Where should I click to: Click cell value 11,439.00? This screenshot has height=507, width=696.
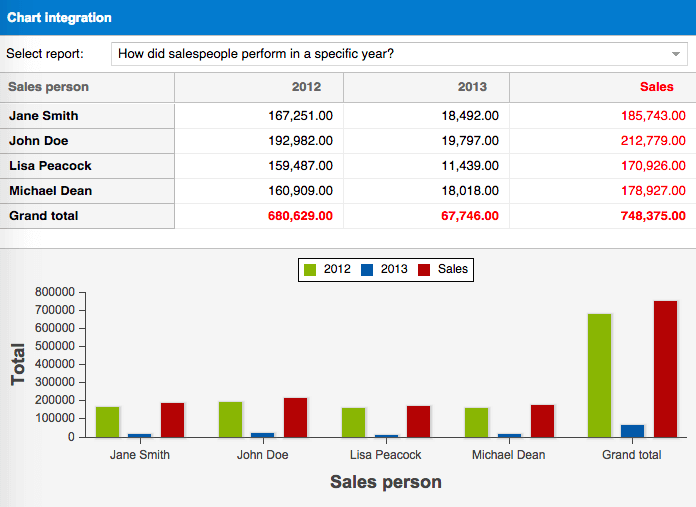coord(470,166)
